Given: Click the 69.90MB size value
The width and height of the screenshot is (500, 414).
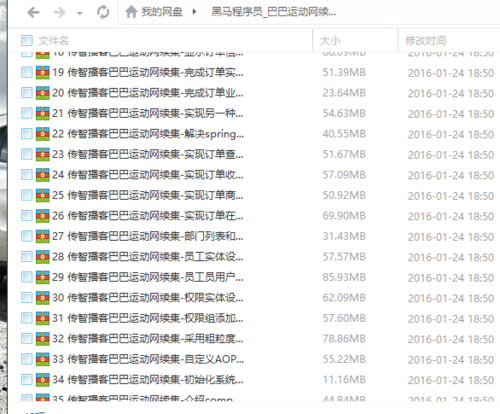Looking at the screenshot, I should coord(344,216).
